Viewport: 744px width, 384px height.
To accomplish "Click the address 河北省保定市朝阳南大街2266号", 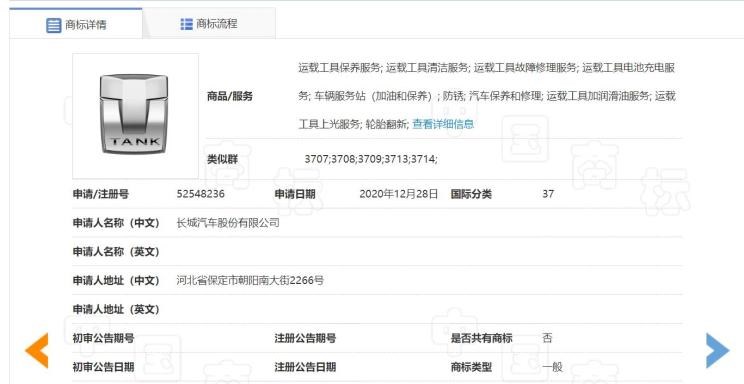I will click(x=250, y=281).
